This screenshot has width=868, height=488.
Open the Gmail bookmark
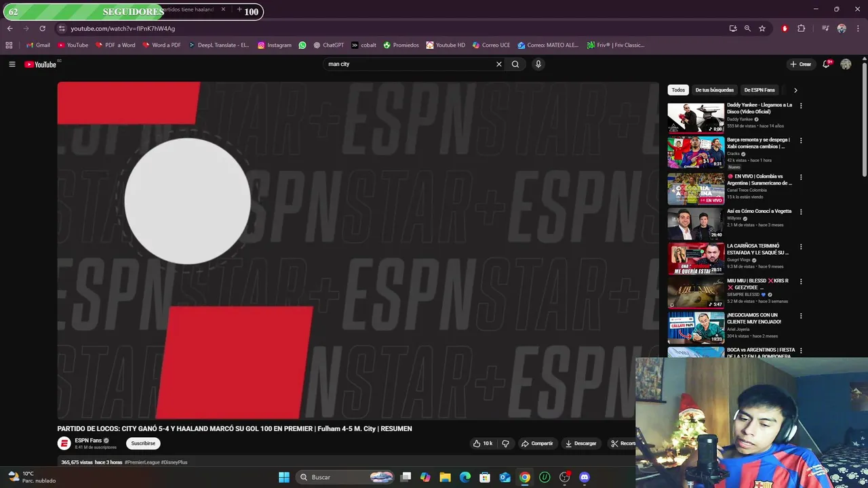point(38,45)
